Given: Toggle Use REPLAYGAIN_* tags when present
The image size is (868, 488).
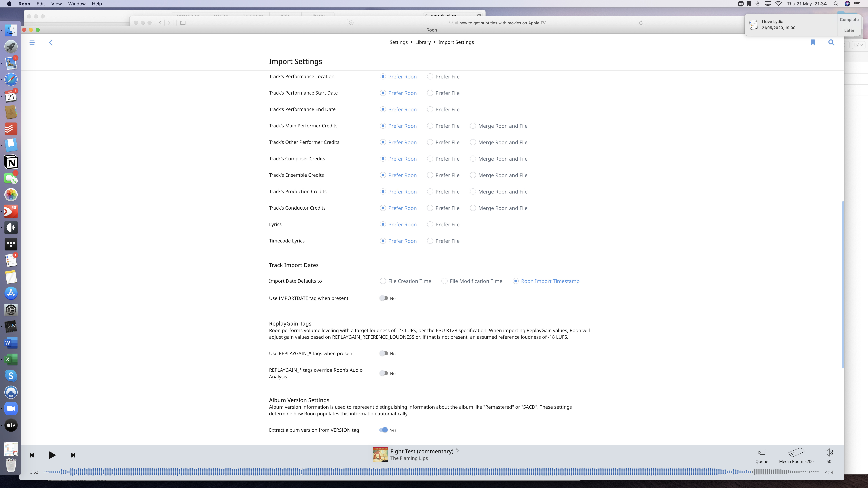Looking at the screenshot, I should (383, 353).
